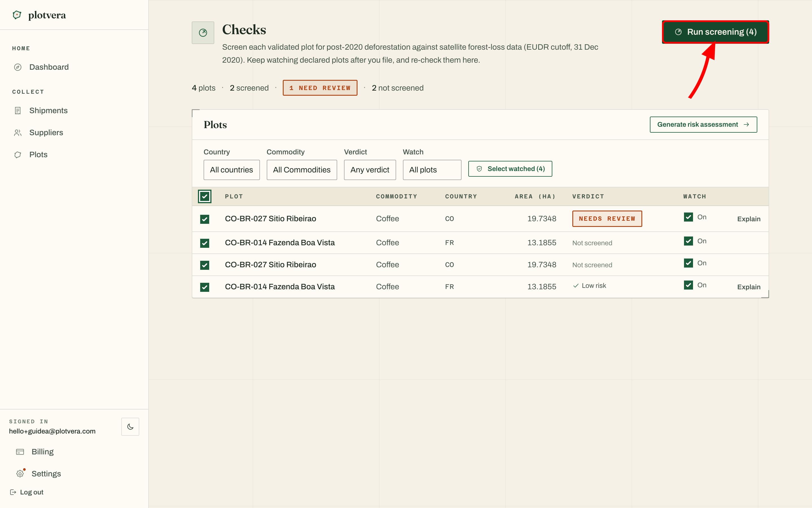This screenshot has width=812, height=508.
Task: Open the All Commodities dropdown
Action: pos(302,170)
